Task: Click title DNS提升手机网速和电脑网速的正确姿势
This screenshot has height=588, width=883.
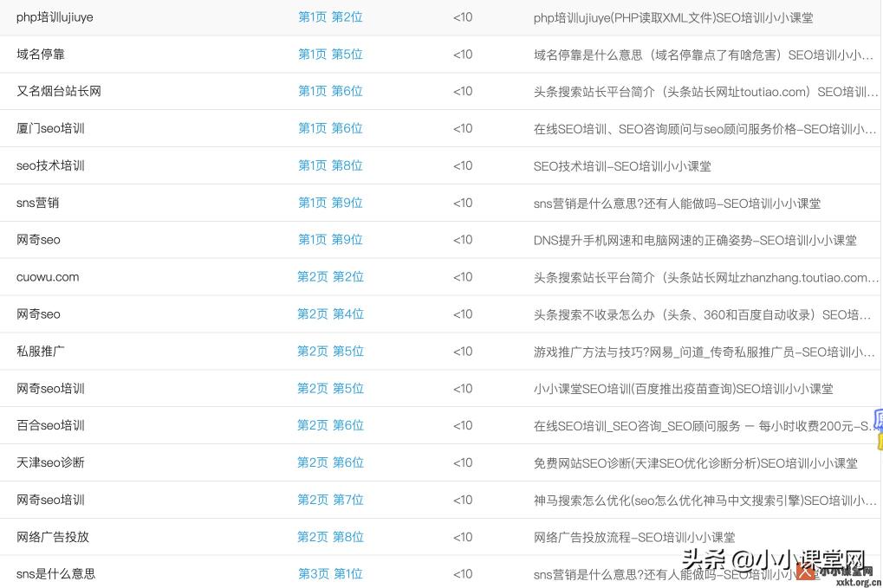Action: (695, 240)
